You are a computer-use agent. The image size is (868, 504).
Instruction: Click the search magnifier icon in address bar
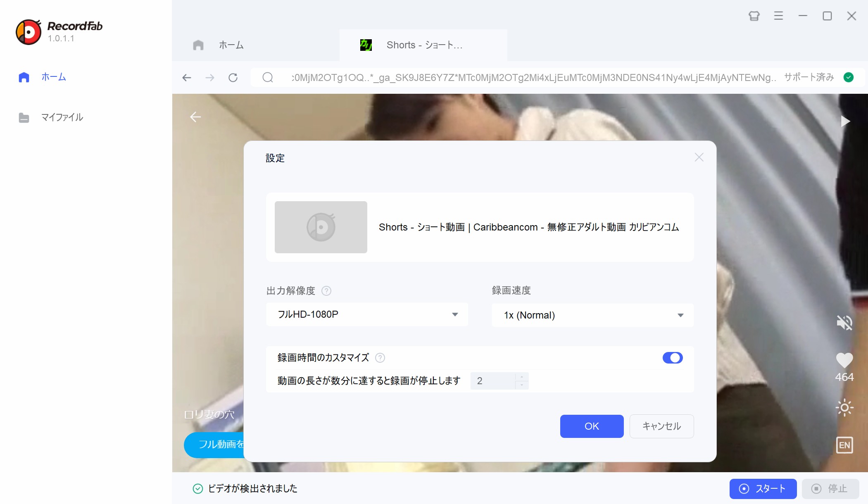pyautogui.click(x=268, y=77)
